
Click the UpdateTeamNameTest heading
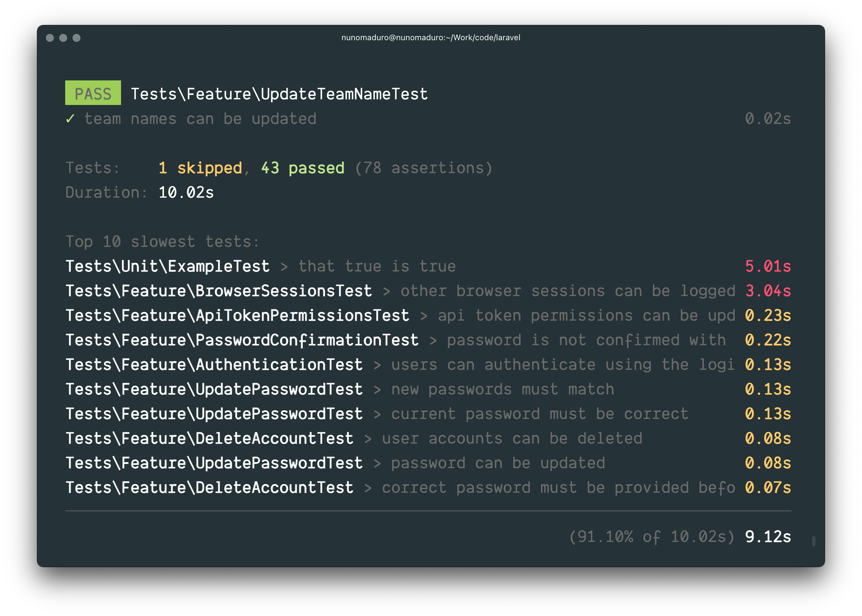(x=279, y=94)
